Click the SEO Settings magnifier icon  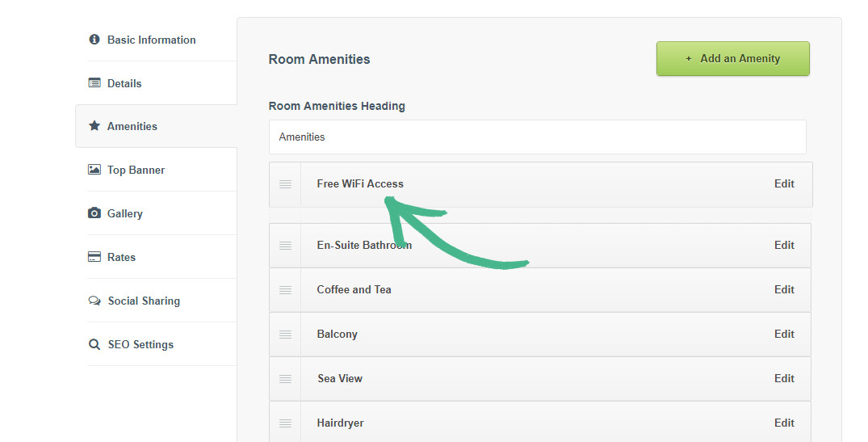(94, 344)
